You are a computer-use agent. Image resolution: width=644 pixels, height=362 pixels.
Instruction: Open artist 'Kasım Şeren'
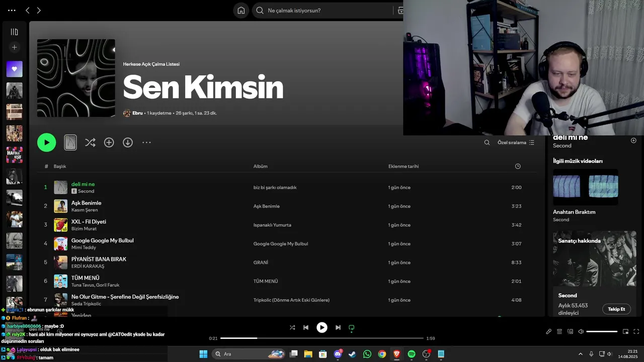tap(85, 210)
